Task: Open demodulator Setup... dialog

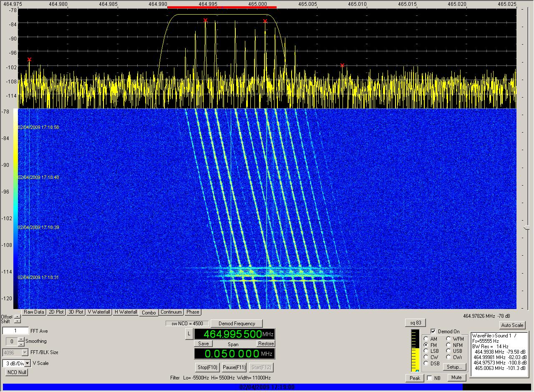Action: 454,367
